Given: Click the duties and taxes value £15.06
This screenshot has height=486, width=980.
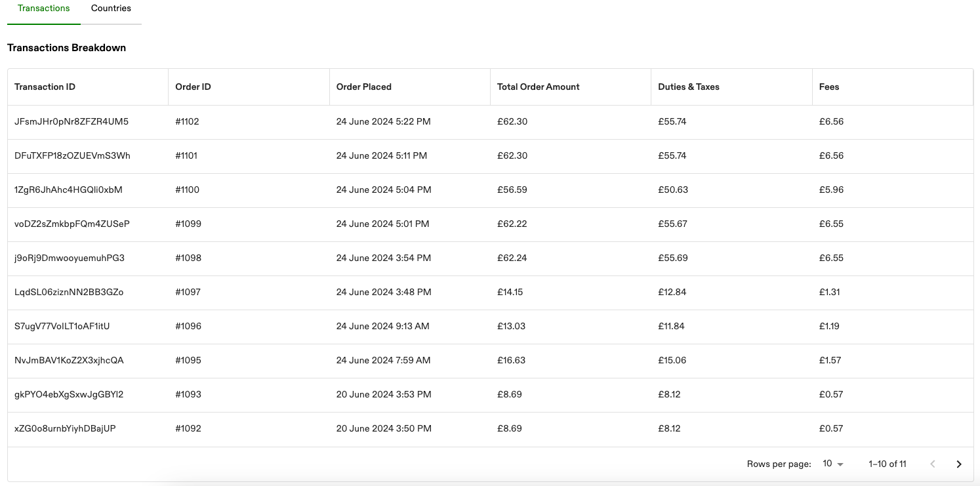Looking at the screenshot, I should pyautogui.click(x=672, y=360).
